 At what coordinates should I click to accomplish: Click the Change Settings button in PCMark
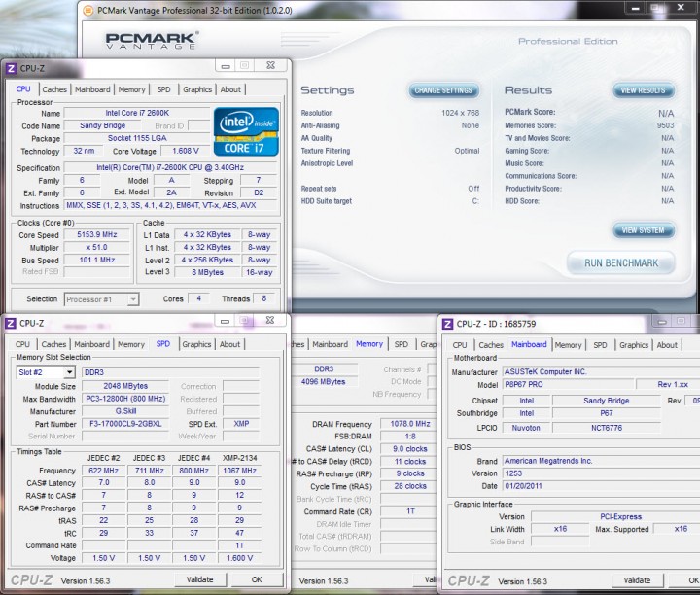coord(443,90)
